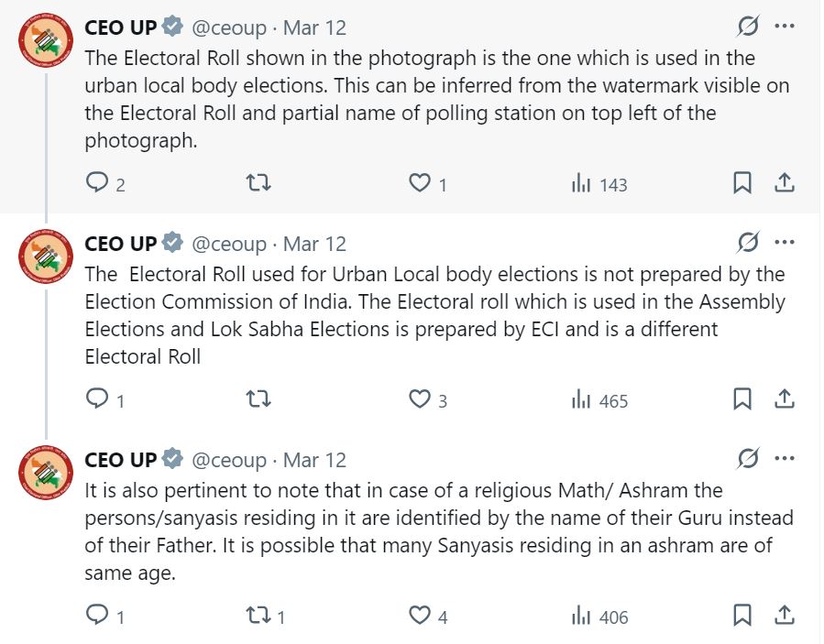Expand options menu on the bottom tweet

(785, 458)
